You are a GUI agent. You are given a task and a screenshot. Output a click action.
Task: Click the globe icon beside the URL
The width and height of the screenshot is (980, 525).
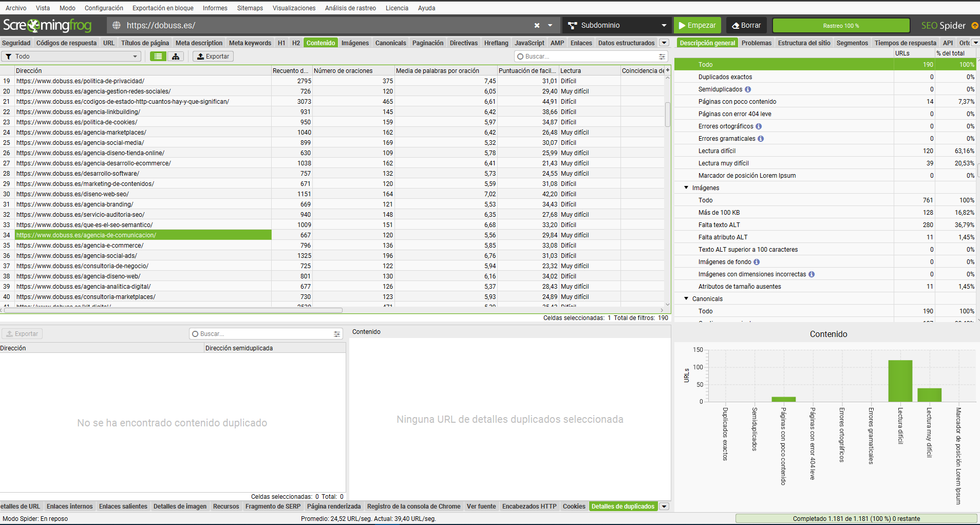coord(117,25)
